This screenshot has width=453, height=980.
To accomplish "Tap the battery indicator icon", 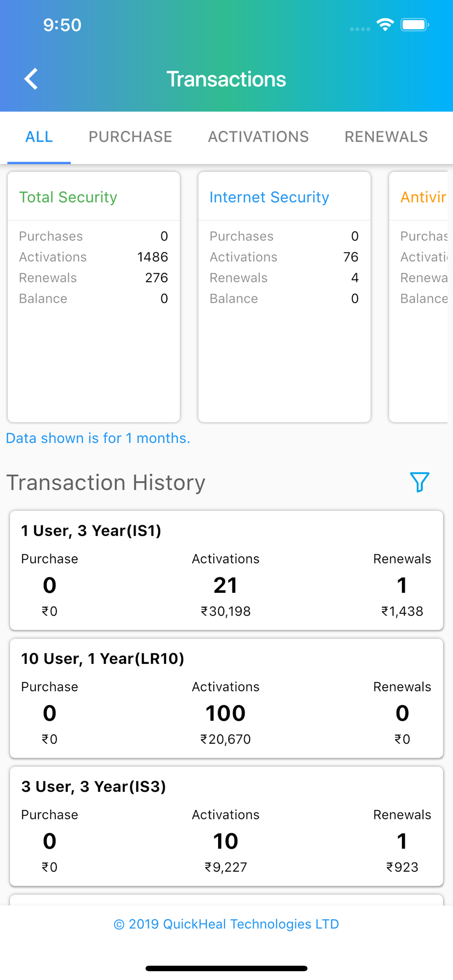I will pyautogui.click(x=414, y=24).
